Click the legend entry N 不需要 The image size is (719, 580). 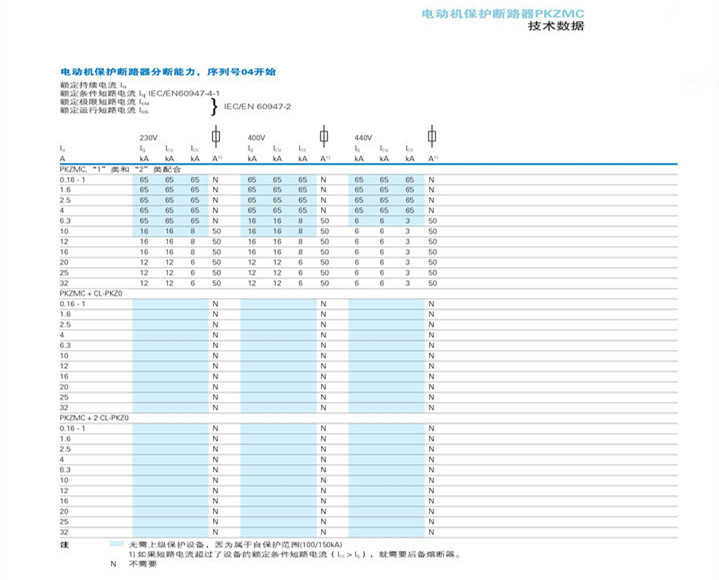pyautogui.click(x=128, y=565)
